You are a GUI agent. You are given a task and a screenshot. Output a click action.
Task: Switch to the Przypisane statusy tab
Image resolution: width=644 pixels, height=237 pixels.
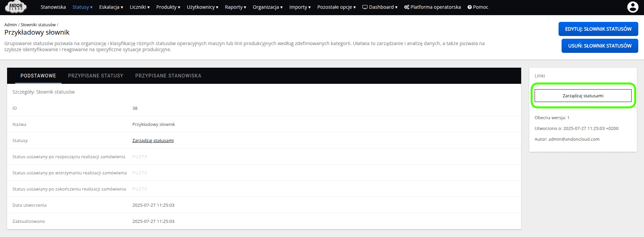96,76
